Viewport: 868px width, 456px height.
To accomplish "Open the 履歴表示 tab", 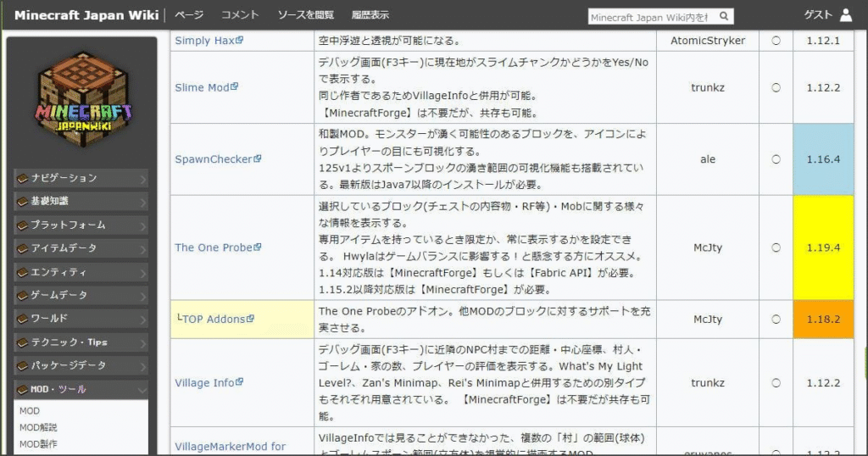I will (x=370, y=15).
